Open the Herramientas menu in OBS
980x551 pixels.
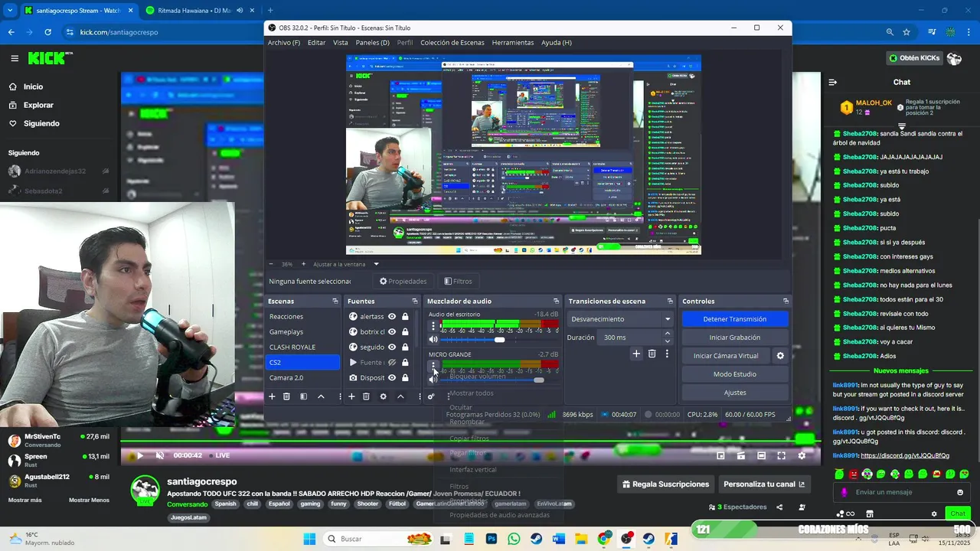[513, 42]
